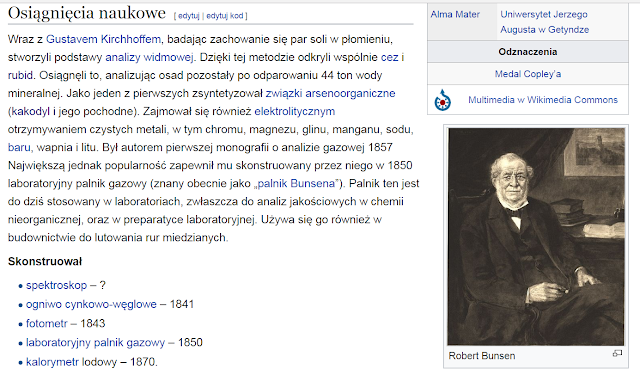Open Robert Bunsen portrait thumbnail

(536, 237)
